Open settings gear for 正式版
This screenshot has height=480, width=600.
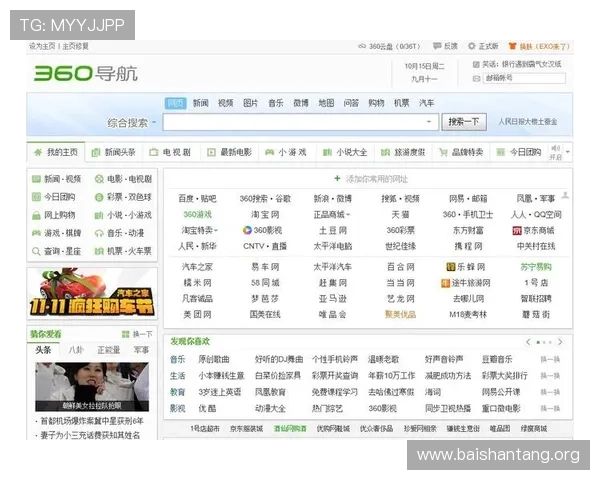click(x=472, y=46)
